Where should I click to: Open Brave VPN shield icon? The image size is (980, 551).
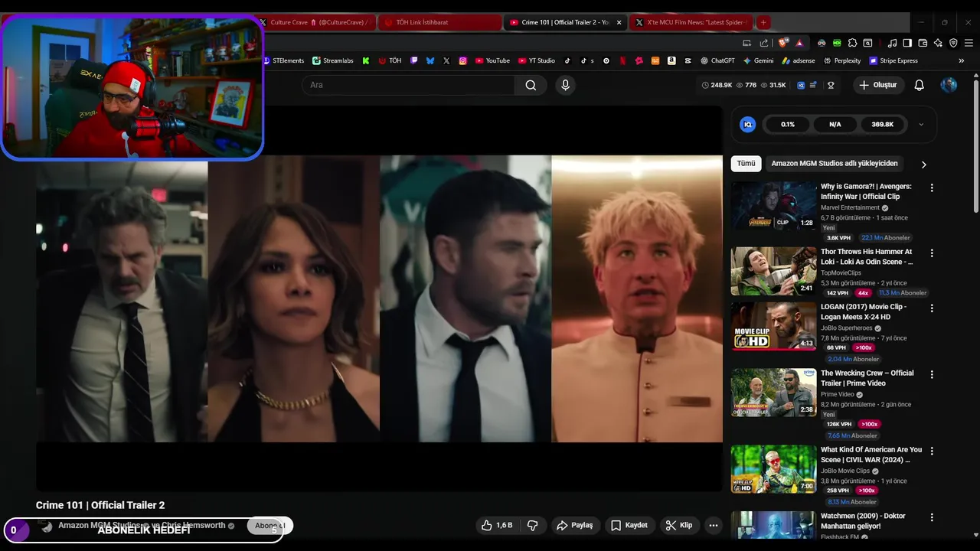(x=953, y=43)
